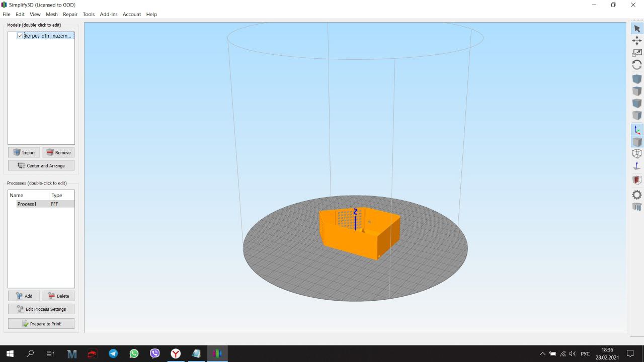Open the Repair menu

click(x=70, y=14)
